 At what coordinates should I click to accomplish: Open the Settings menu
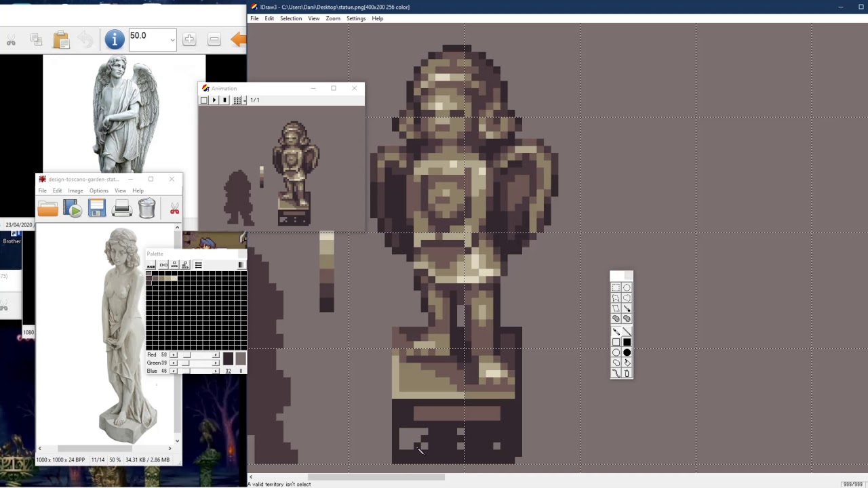coord(356,18)
